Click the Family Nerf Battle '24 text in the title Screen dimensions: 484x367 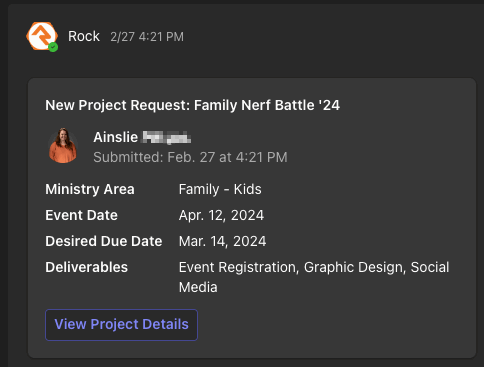[x=267, y=105]
